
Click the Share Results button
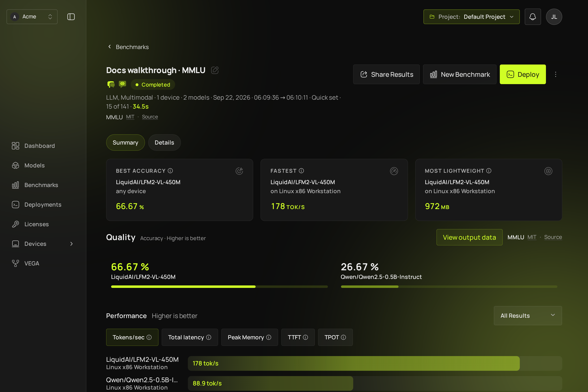pyautogui.click(x=386, y=74)
